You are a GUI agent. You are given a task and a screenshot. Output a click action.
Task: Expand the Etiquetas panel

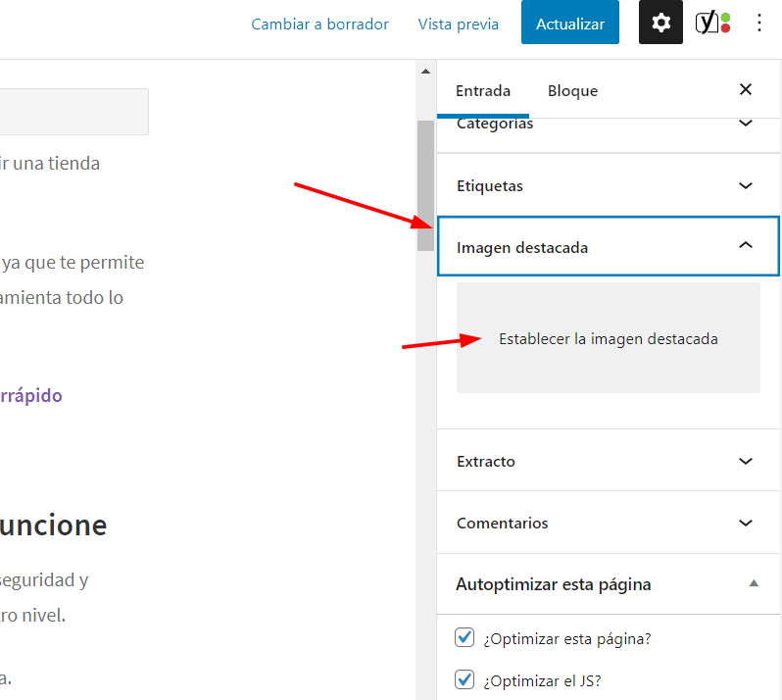click(608, 185)
